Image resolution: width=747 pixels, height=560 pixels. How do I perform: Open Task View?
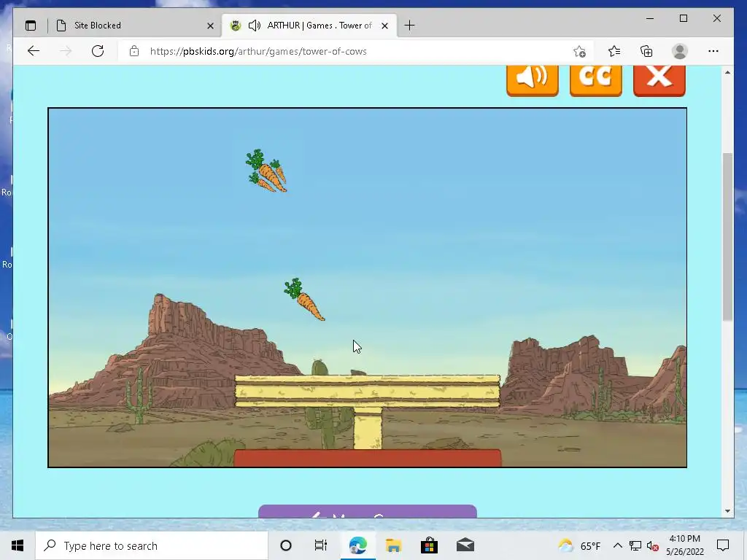(321, 545)
